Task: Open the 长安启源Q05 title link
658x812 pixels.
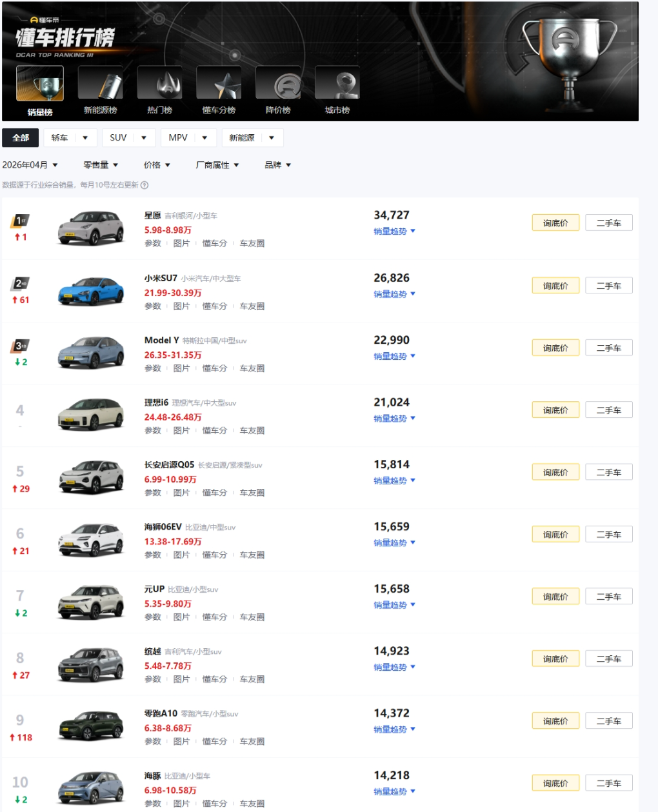Action: [x=169, y=464]
